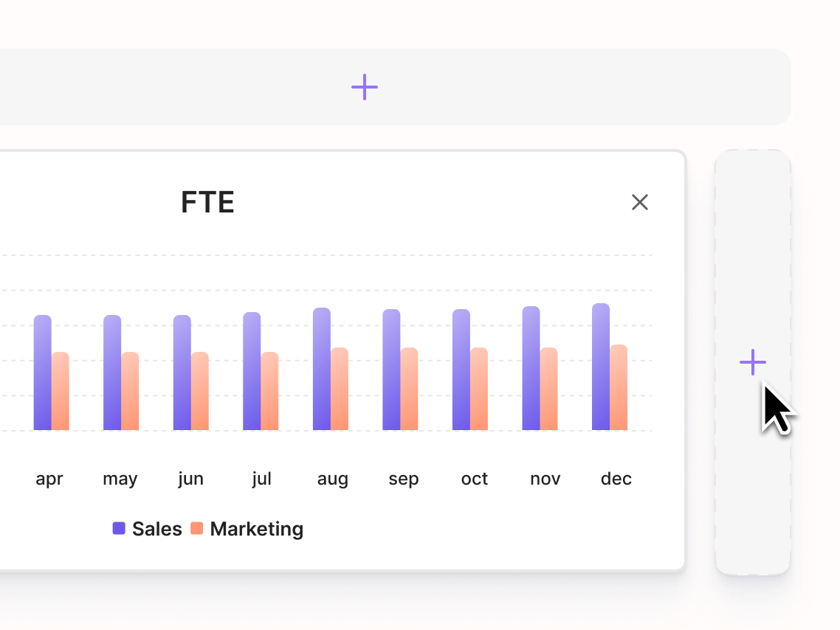Select the orange Marketing bar for april
Image resolution: width=840 pixels, height=630 pixels.
coord(60,391)
